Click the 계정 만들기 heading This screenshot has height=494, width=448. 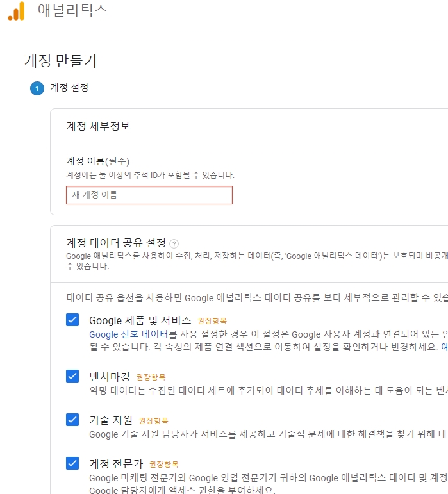pos(60,61)
